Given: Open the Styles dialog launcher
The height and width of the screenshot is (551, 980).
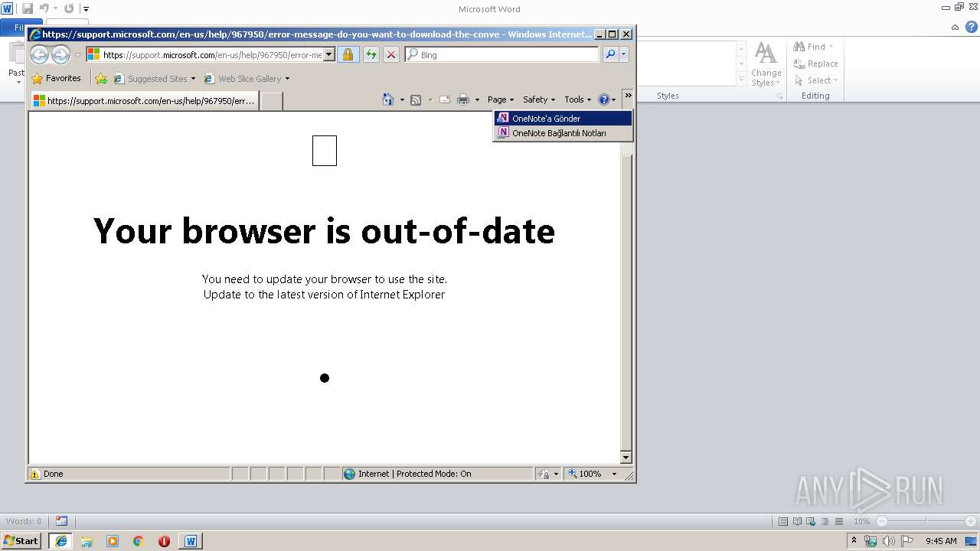Looking at the screenshot, I should click(780, 96).
